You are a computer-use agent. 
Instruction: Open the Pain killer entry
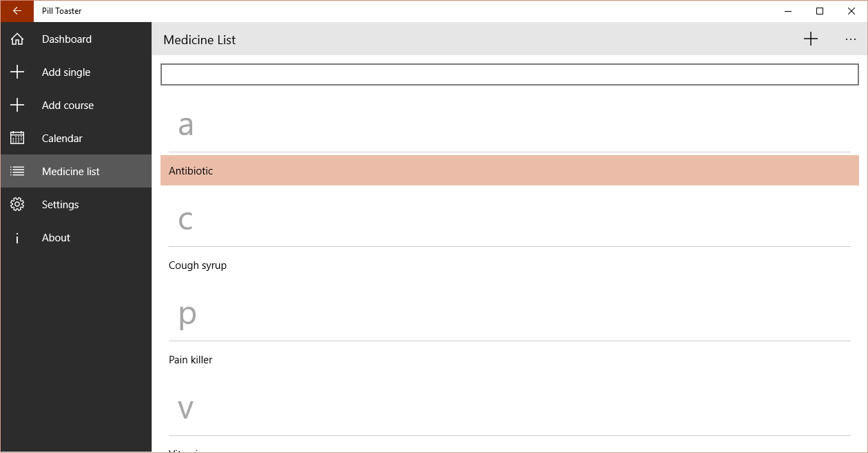pos(191,360)
